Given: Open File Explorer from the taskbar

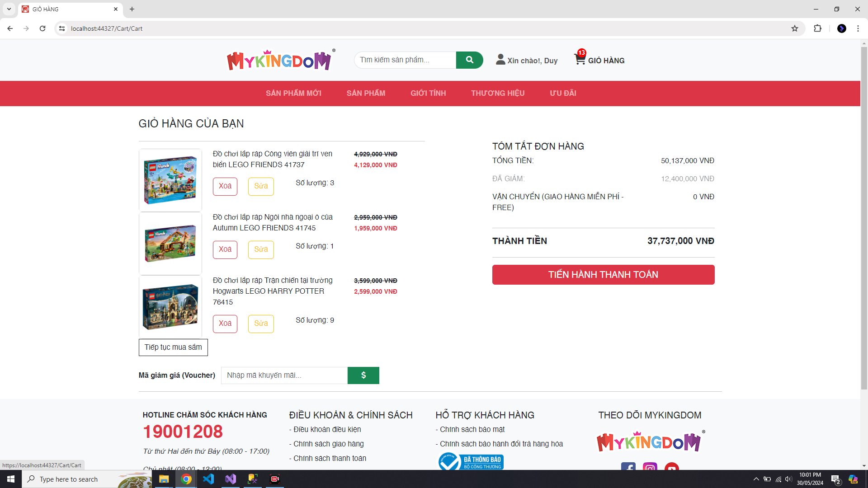Looking at the screenshot, I should [x=164, y=479].
